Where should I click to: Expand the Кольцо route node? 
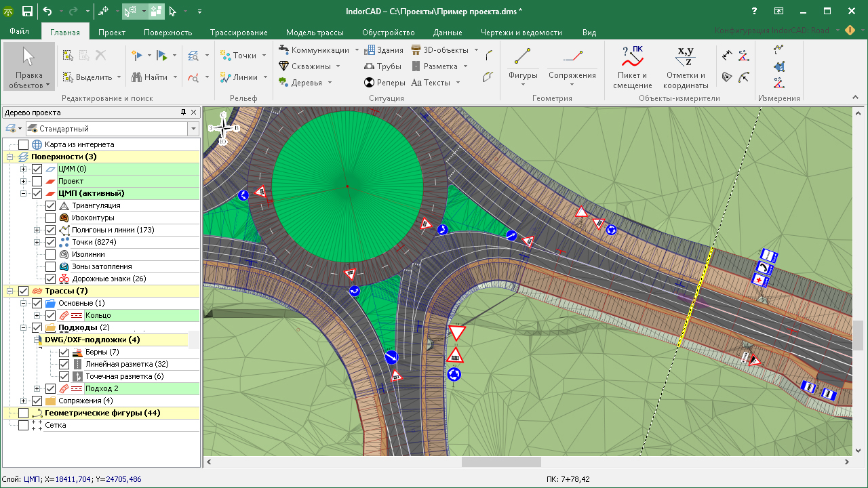click(x=37, y=315)
